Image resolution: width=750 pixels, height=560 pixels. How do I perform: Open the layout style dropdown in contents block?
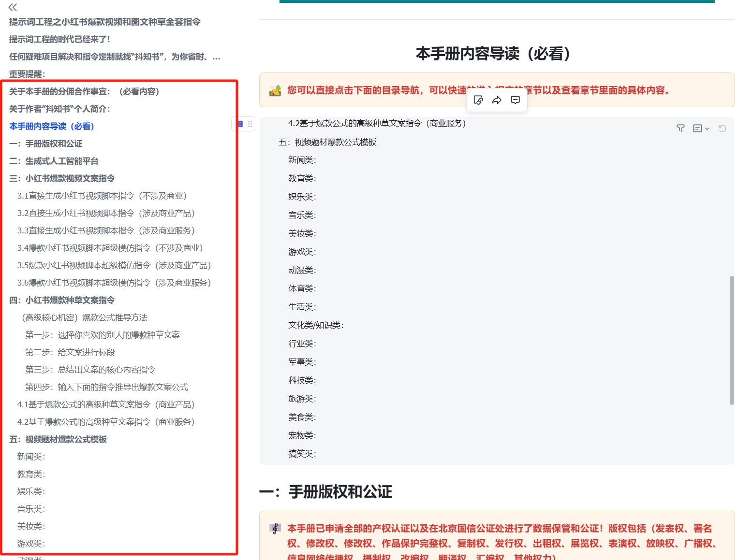(x=701, y=129)
